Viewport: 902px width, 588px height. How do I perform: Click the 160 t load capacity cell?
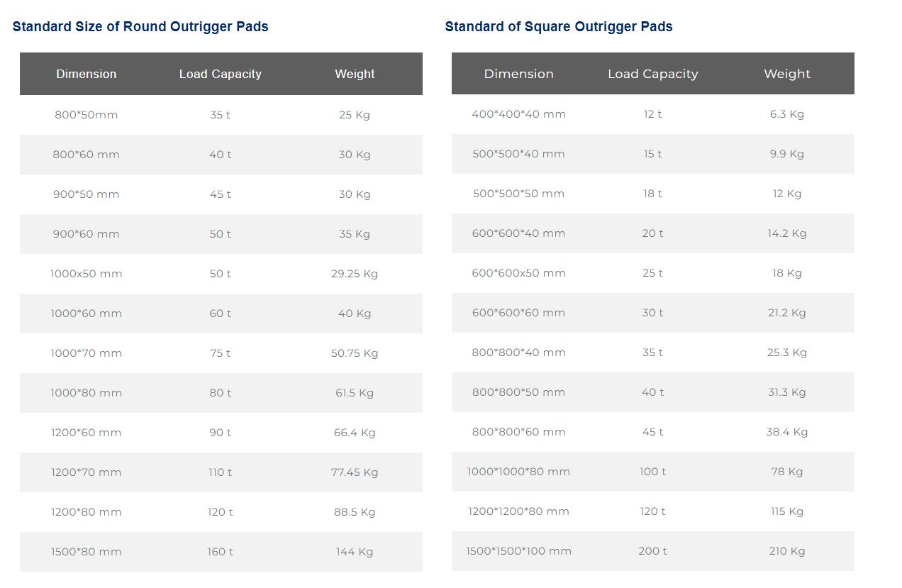click(221, 552)
